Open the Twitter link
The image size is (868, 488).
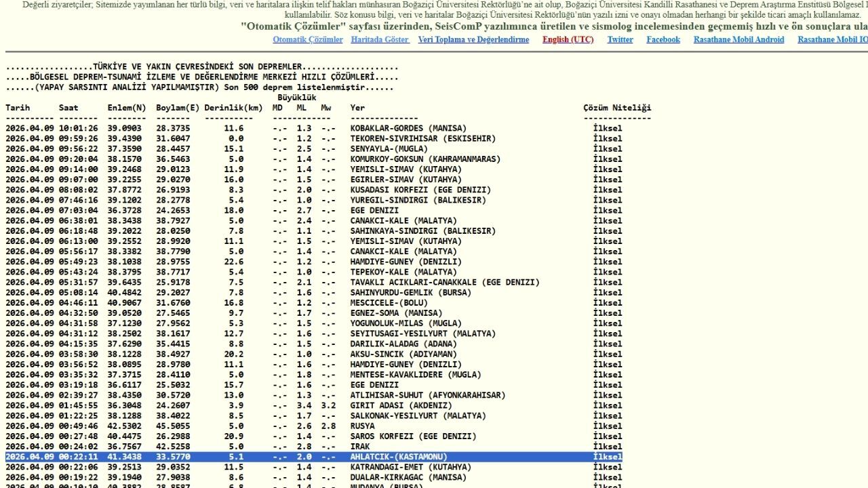(x=620, y=40)
